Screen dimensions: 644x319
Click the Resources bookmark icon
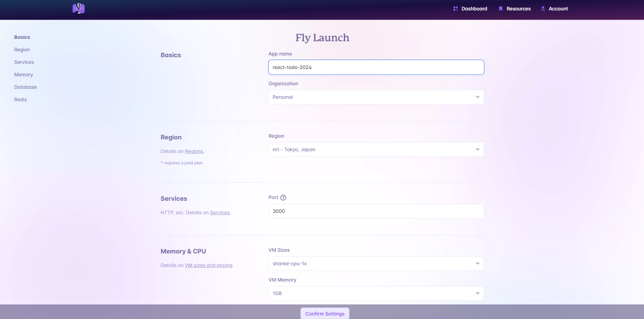point(501,9)
